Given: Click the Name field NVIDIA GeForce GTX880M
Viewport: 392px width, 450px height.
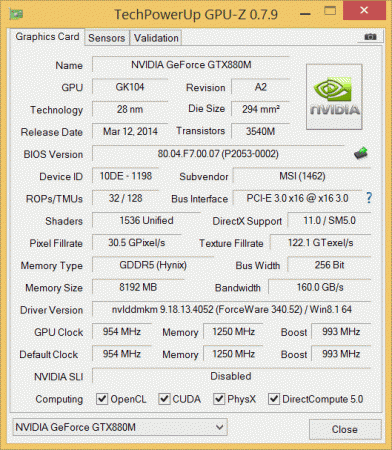Looking at the screenshot, I should coord(191,65).
